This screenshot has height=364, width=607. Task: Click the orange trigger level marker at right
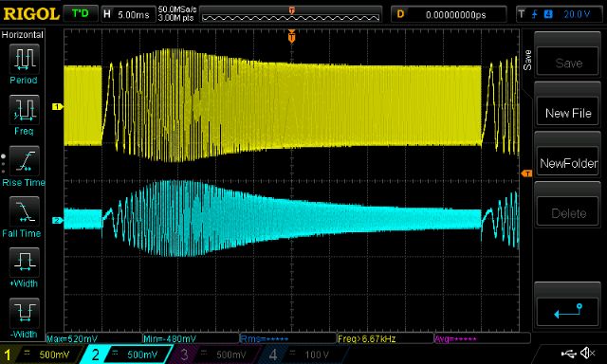(526, 173)
